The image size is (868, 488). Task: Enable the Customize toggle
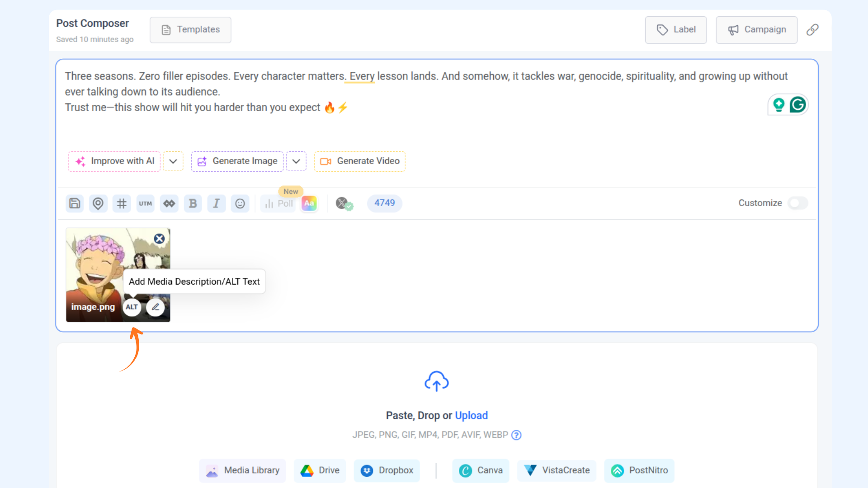pos(797,203)
